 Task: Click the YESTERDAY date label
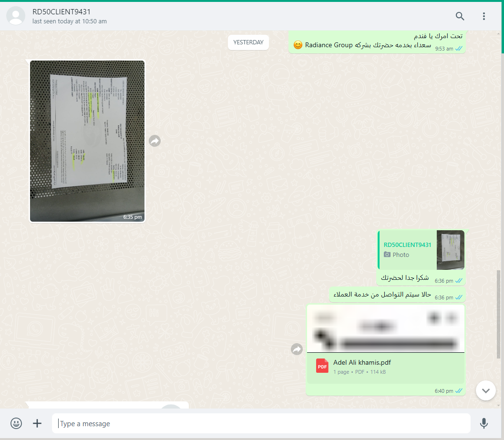coord(248,42)
